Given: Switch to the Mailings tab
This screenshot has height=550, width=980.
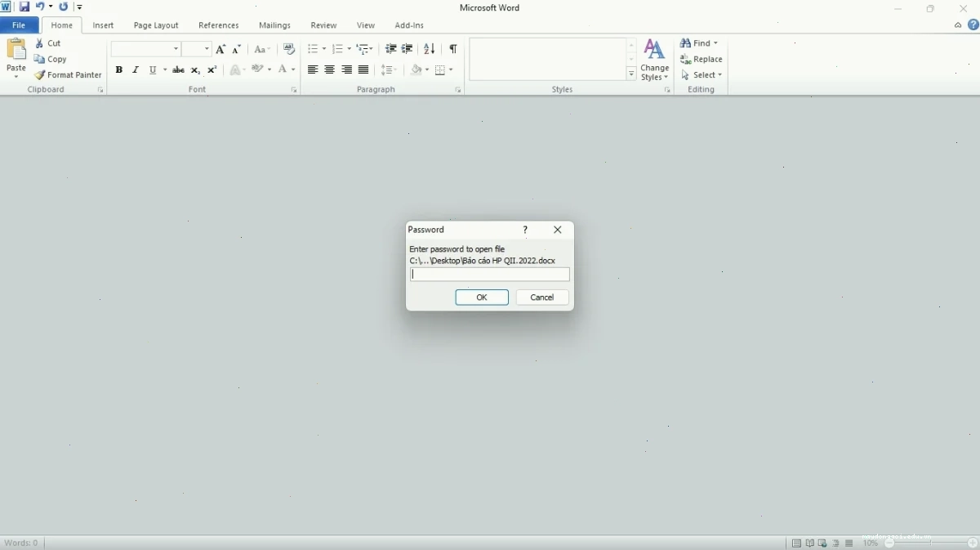Looking at the screenshot, I should pyautogui.click(x=274, y=25).
